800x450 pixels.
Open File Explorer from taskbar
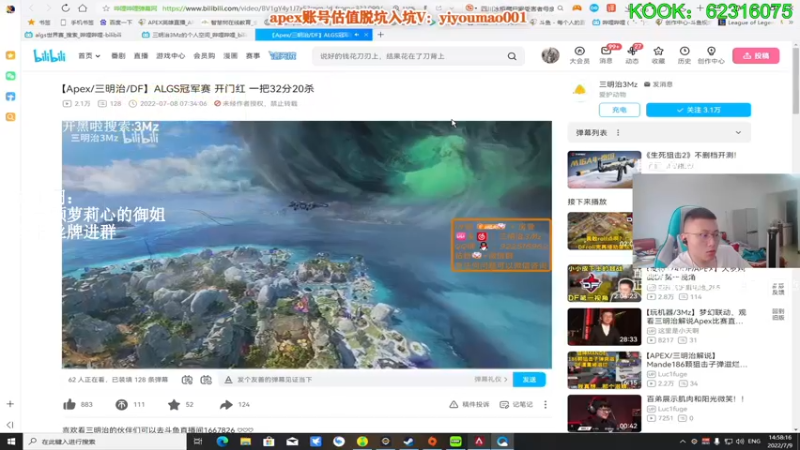pos(245,441)
